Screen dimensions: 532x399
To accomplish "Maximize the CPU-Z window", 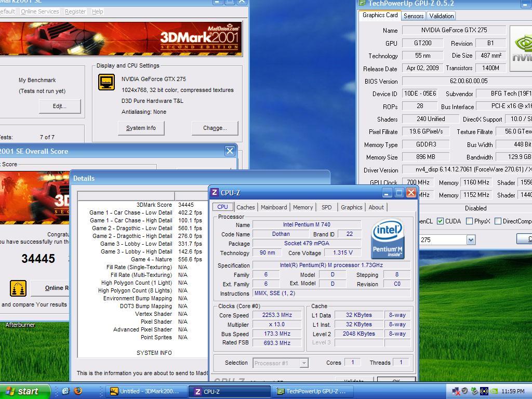I will pos(399,193).
